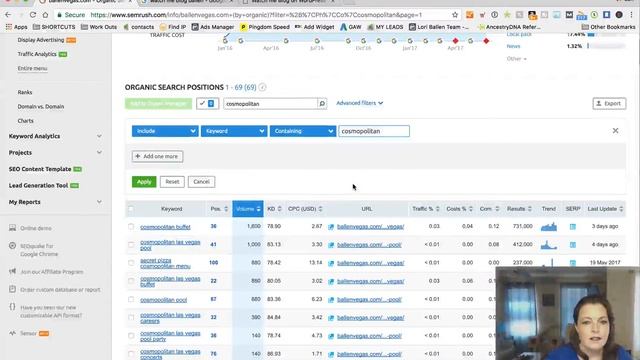Open the Sensor sidebar item
The image size is (640, 360).
(29, 333)
